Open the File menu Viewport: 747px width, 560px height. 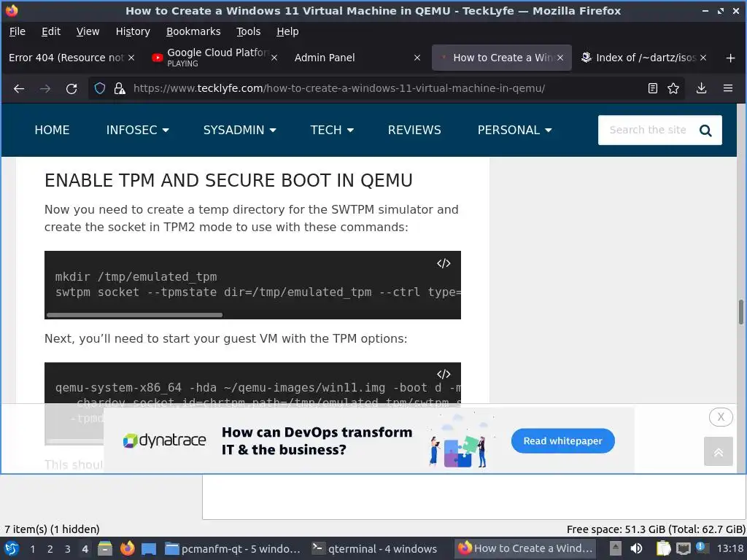coord(18,31)
